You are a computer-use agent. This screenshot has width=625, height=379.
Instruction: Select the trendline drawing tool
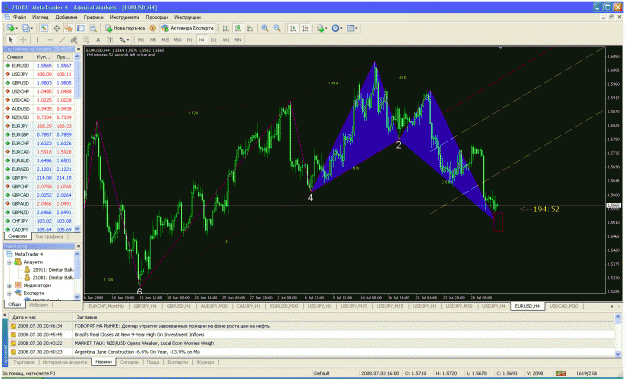coord(62,40)
